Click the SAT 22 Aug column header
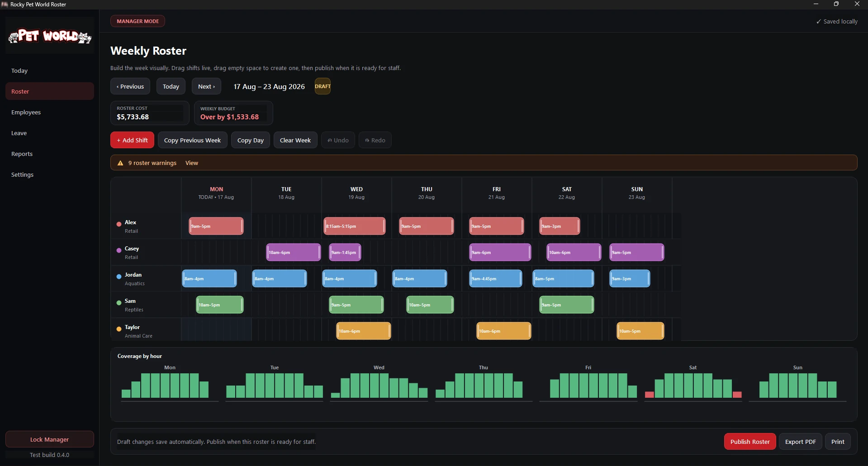 (567, 193)
